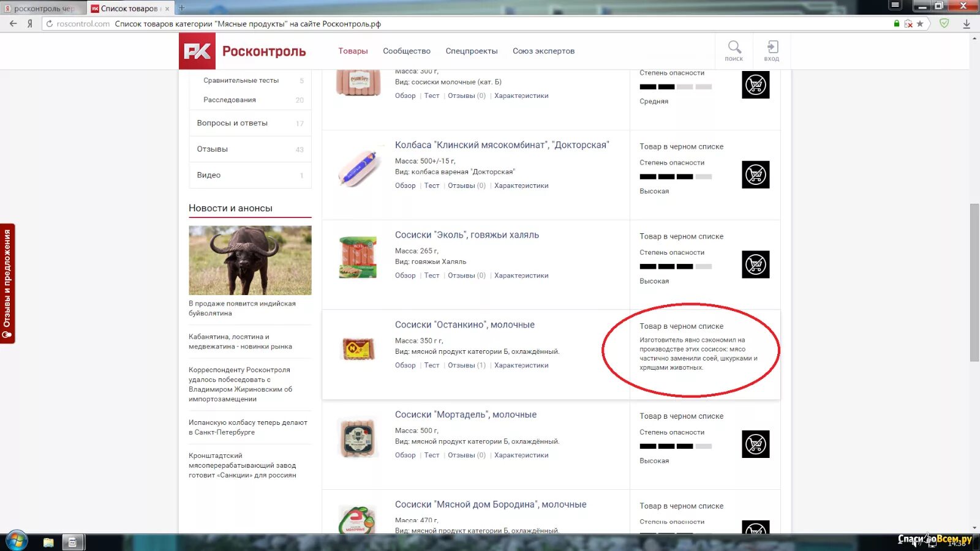The width and height of the screenshot is (980, 551).
Task: Open Союз экспертов navigation menu
Action: click(x=544, y=51)
